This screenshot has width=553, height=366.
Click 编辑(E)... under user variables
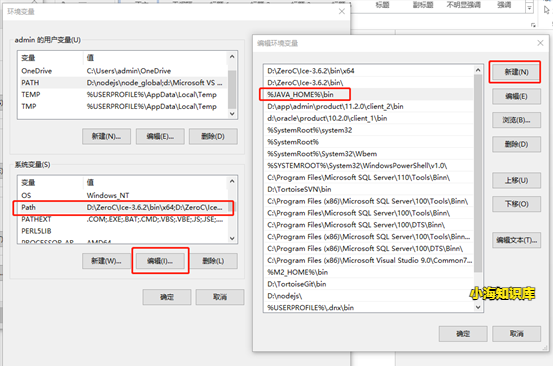160,136
